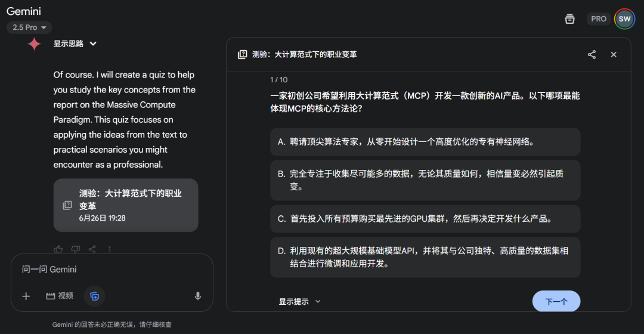Click the SW account avatar
The height and width of the screenshot is (334, 644).
coord(624,19)
